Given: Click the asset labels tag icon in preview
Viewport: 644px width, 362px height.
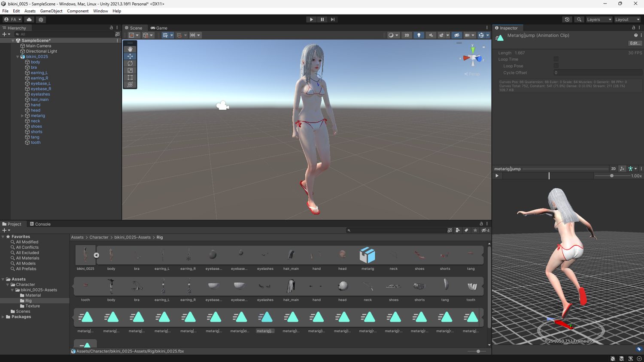Looking at the screenshot, I should 639,349.
